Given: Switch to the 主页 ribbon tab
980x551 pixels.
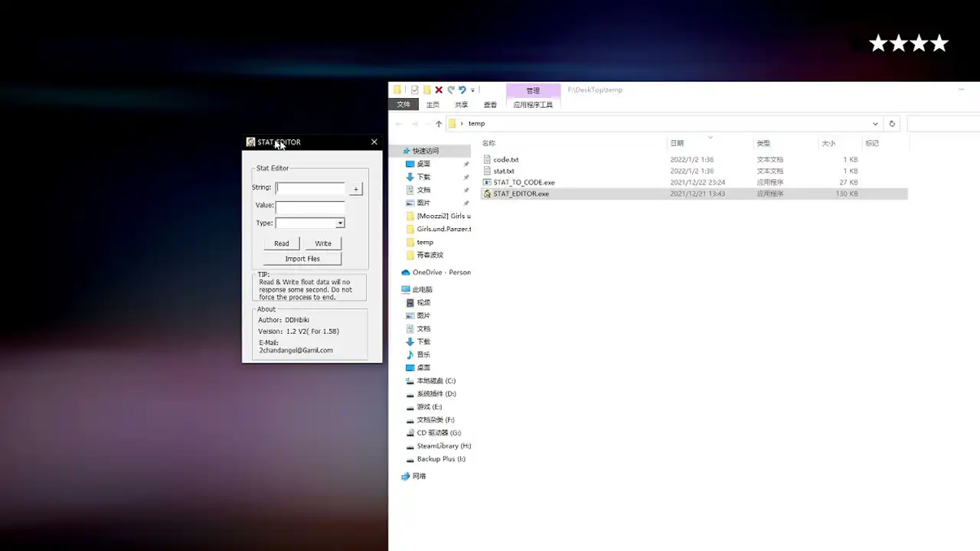Looking at the screenshot, I should click(x=433, y=105).
